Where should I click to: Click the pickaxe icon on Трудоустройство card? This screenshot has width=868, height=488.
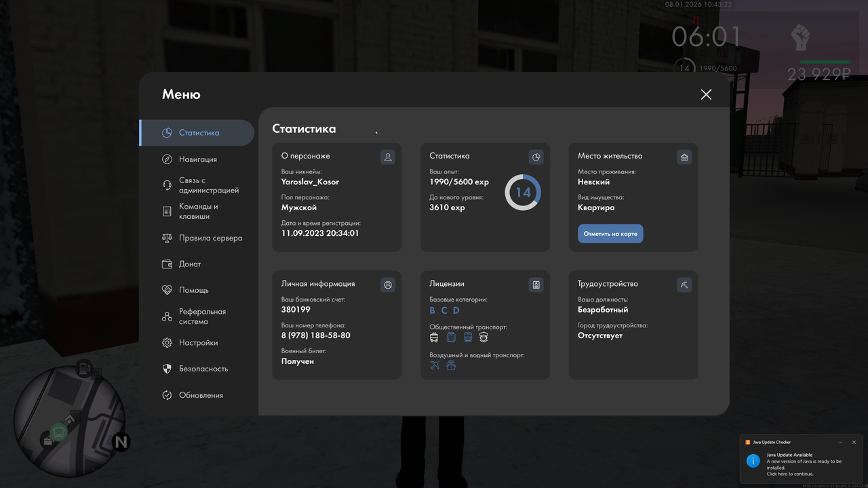pos(684,285)
